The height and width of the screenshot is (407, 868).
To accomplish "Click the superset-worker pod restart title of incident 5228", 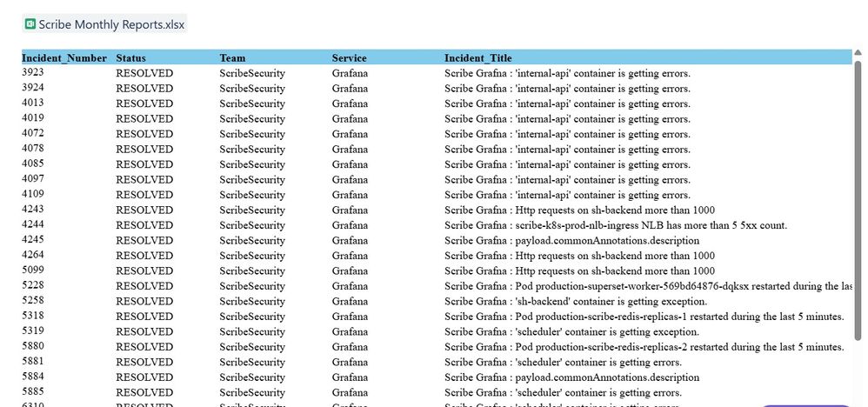I will (648, 286).
